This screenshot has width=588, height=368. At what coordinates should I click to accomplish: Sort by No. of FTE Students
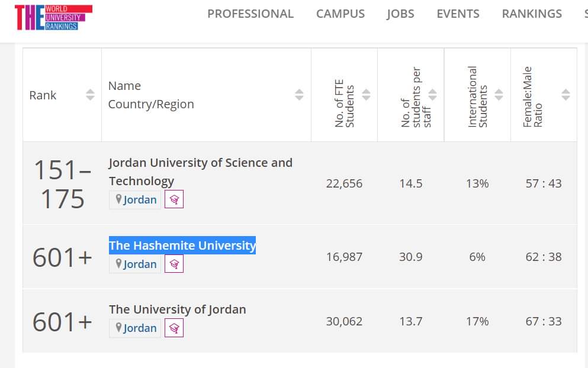pos(366,95)
